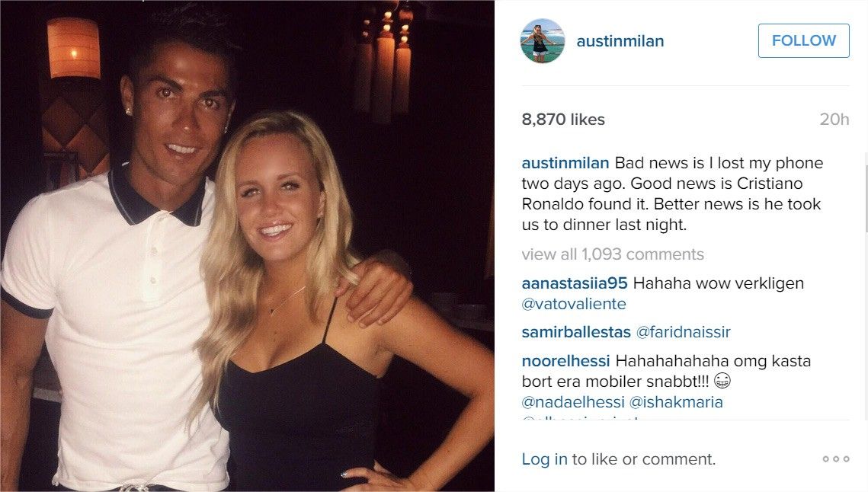Click the @faridnaissir mention
The width and height of the screenshot is (868, 492).
pyautogui.click(x=683, y=332)
